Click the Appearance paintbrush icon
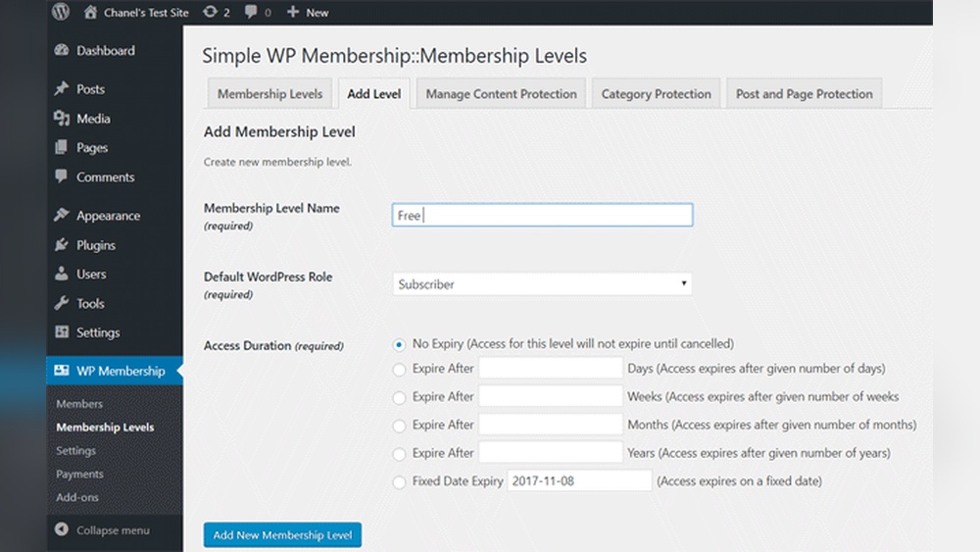Screen dimensions: 980x552 click(63, 216)
